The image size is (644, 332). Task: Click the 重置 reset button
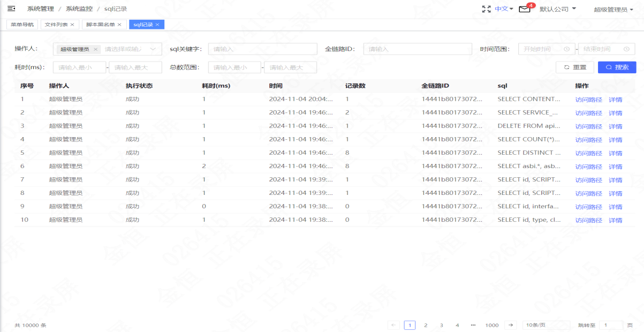click(575, 67)
